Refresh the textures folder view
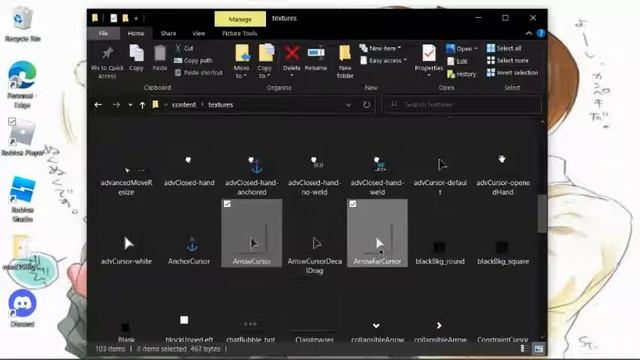The height and width of the screenshot is (360, 640). [367, 104]
